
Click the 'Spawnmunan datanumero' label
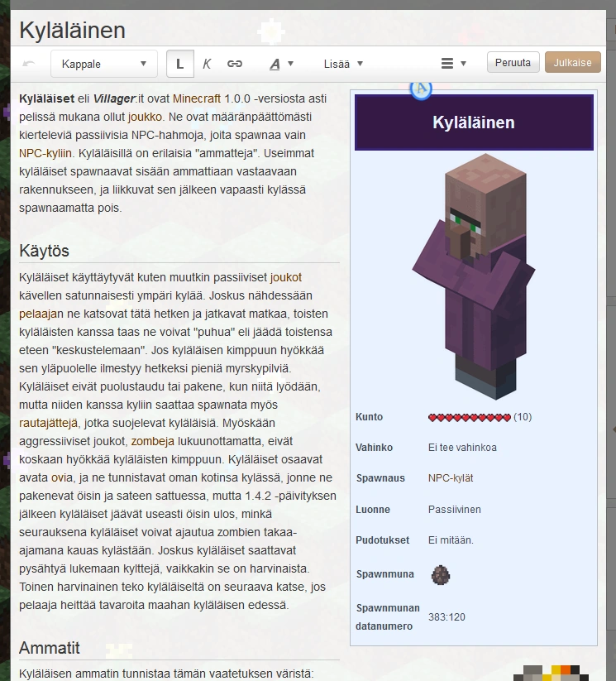click(388, 617)
